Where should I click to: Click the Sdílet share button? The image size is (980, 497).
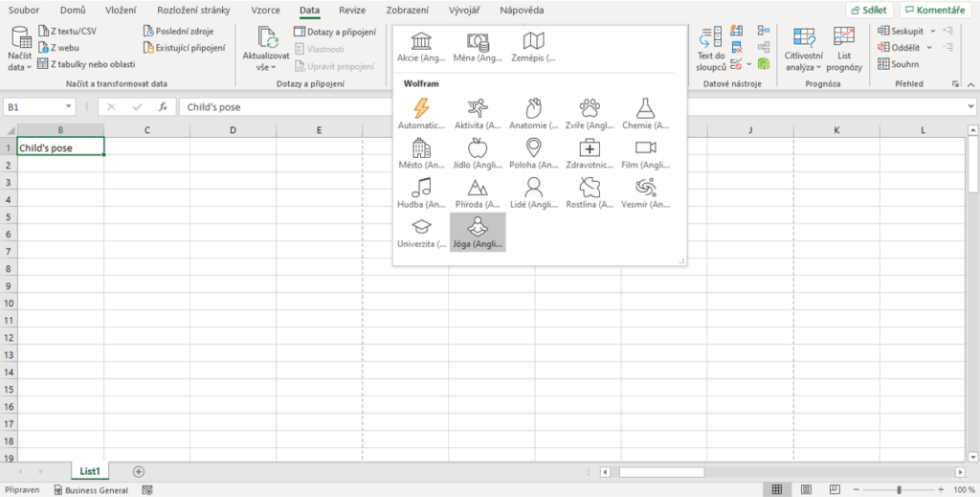coord(869,10)
